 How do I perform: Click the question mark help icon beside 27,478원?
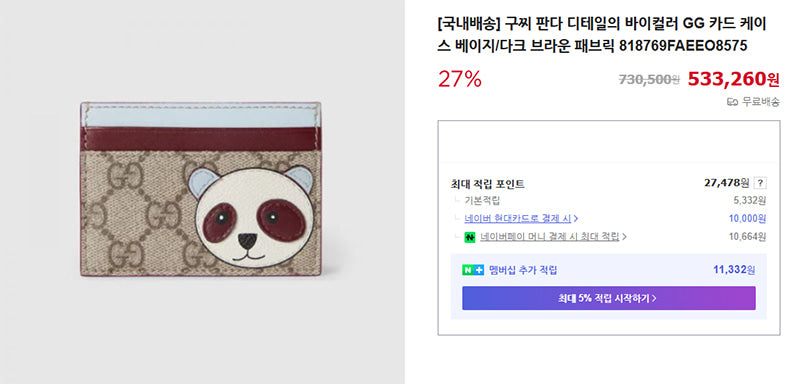point(760,184)
